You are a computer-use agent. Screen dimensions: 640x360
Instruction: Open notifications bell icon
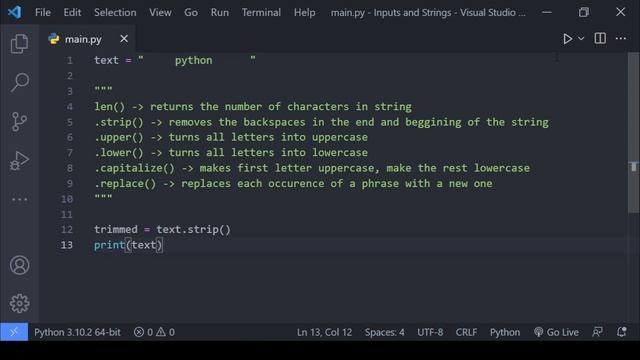point(622,332)
